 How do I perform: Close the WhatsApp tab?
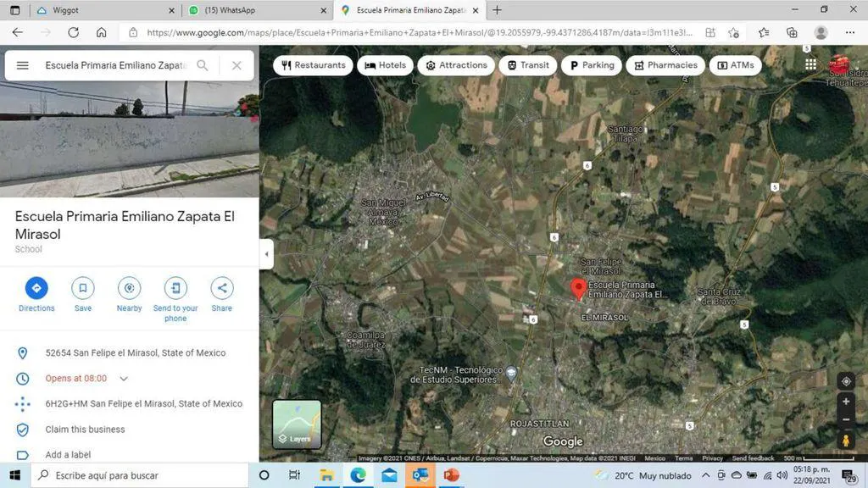[x=324, y=10]
